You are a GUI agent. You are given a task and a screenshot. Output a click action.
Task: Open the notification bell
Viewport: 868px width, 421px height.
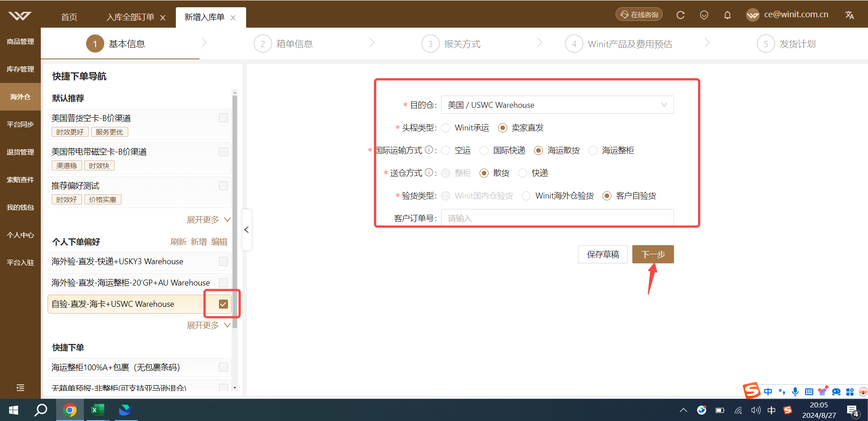pos(727,15)
